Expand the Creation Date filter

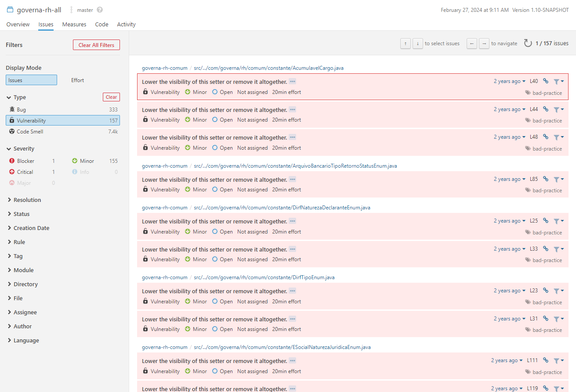tap(28, 228)
